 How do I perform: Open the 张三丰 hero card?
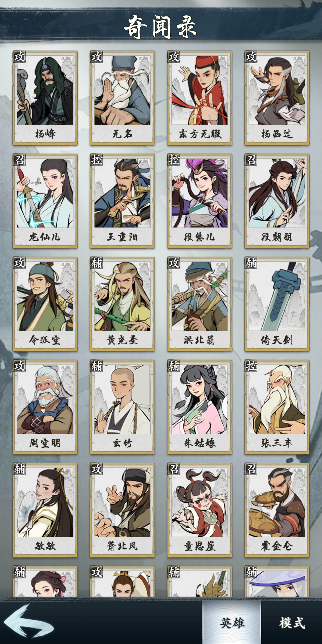pos(277,407)
